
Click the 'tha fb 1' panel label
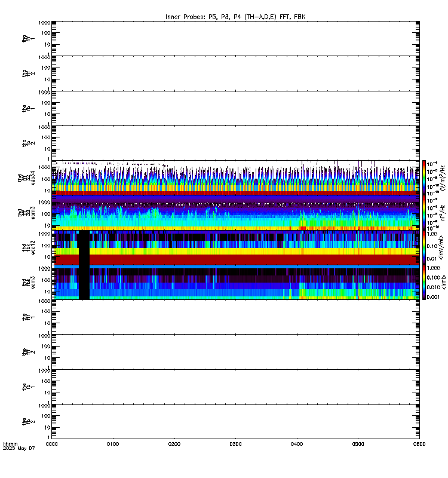coord(28,109)
